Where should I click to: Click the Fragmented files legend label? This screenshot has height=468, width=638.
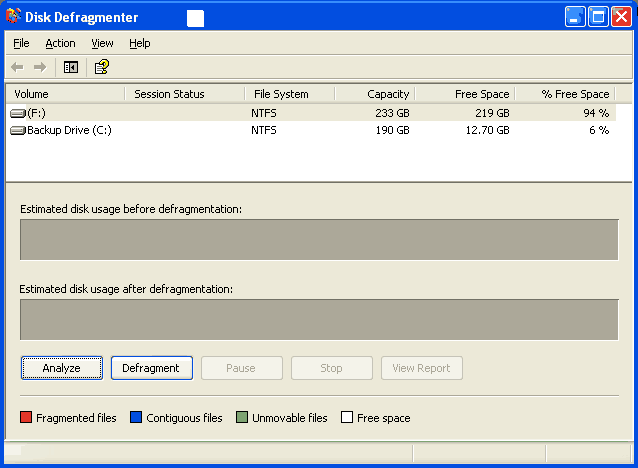coord(76,418)
